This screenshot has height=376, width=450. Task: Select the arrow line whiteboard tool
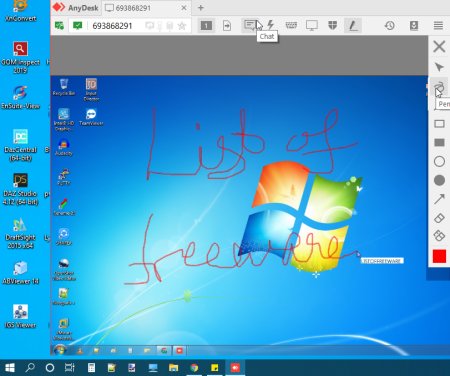(439, 199)
